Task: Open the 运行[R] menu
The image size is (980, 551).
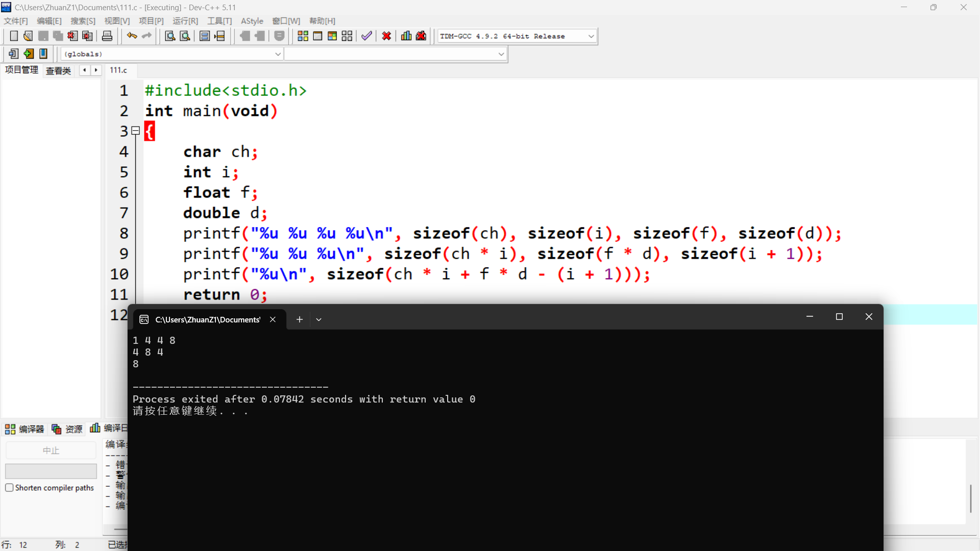Action: pyautogui.click(x=185, y=21)
